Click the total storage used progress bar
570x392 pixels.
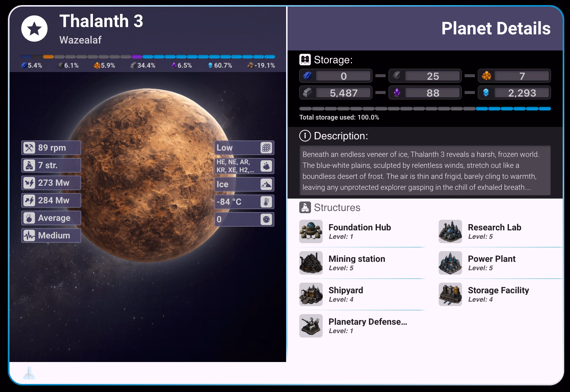pos(425,109)
